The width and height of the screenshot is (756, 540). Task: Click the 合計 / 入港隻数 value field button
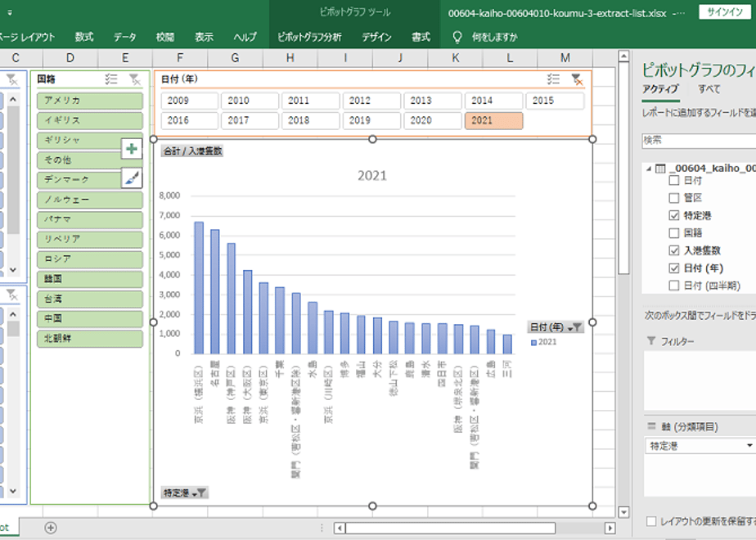pos(192,151)
